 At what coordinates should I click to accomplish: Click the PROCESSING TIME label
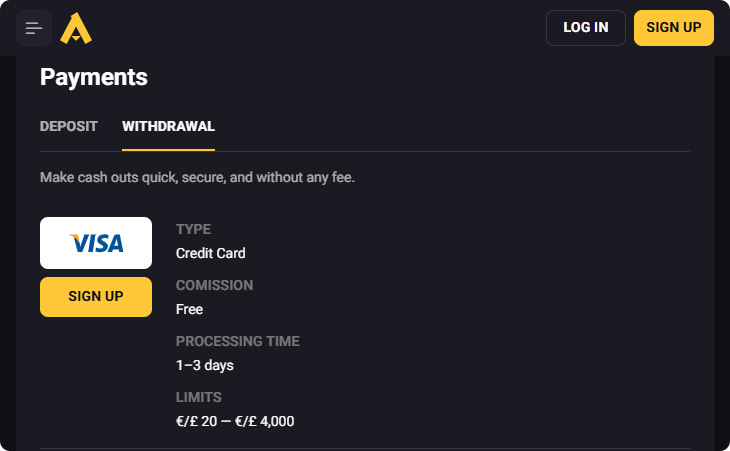click(x=237, y=341)
